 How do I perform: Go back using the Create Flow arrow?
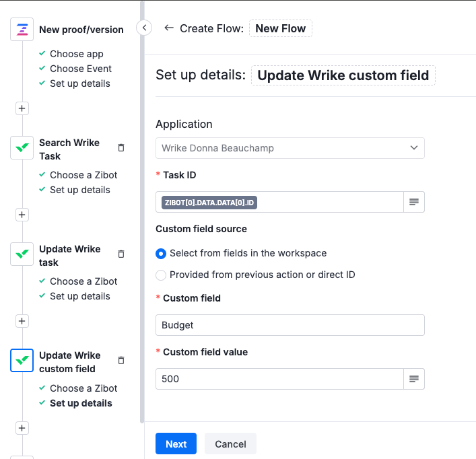[169, 28]
